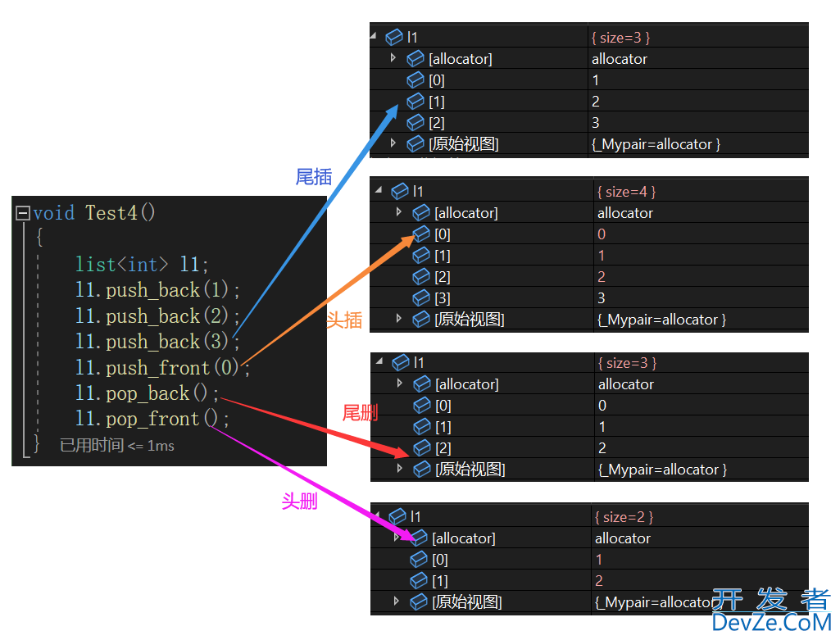Expand [allocator] in the top size=3 panel

pos(393,58)
